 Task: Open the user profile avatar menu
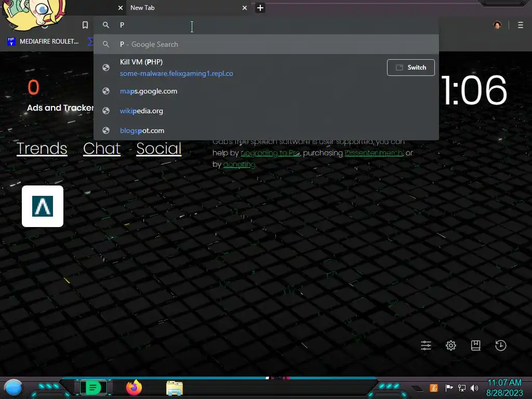tap(497, 25)
